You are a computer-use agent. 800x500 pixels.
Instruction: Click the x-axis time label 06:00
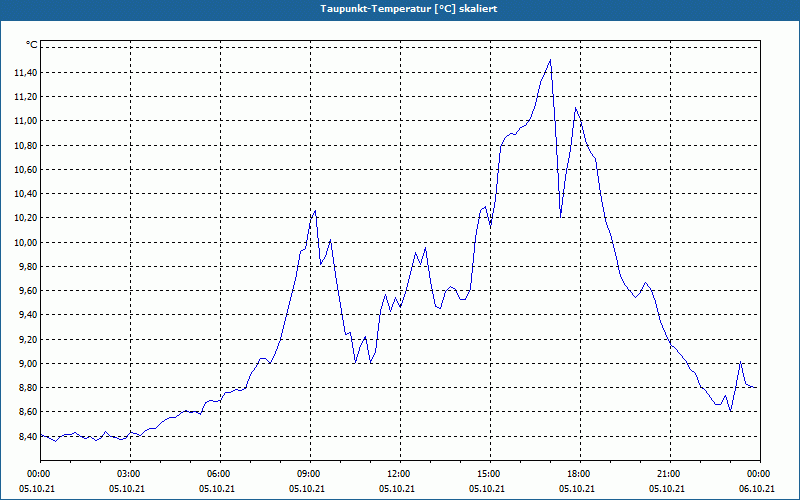220,474
